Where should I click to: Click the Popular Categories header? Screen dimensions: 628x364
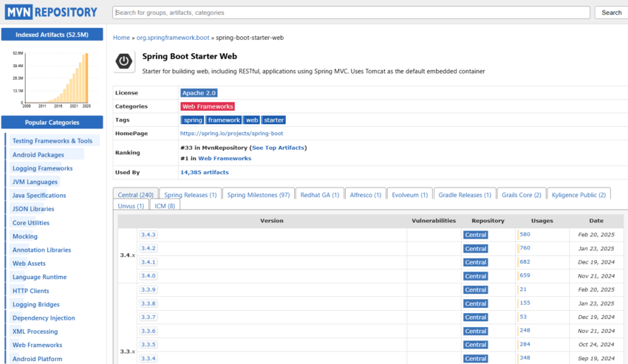[52, 123]
